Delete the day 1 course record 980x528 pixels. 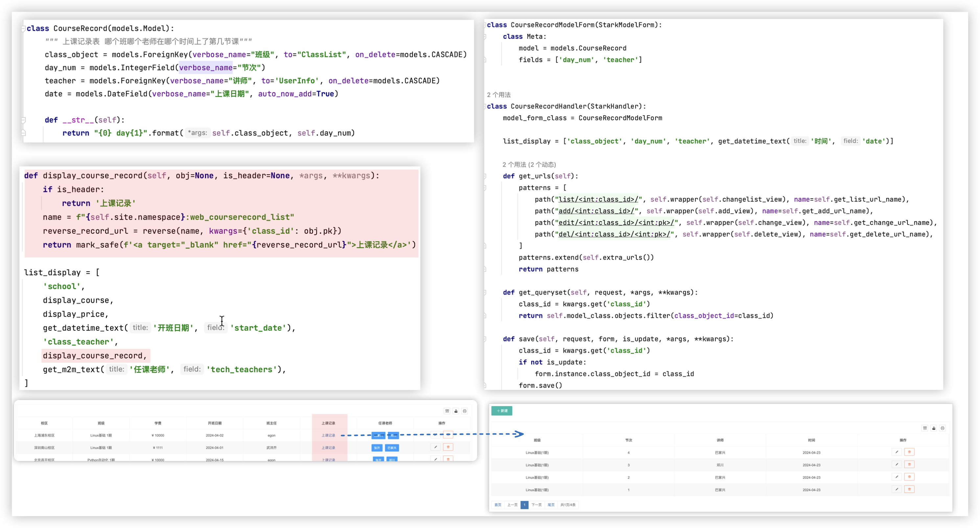tap(909, 489)
